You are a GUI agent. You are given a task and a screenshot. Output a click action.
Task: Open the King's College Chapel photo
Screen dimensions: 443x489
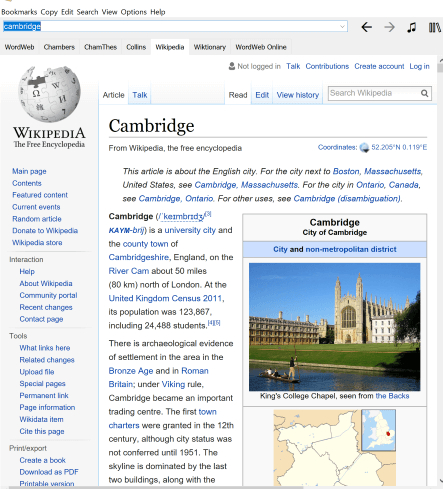tap(334, 327)
